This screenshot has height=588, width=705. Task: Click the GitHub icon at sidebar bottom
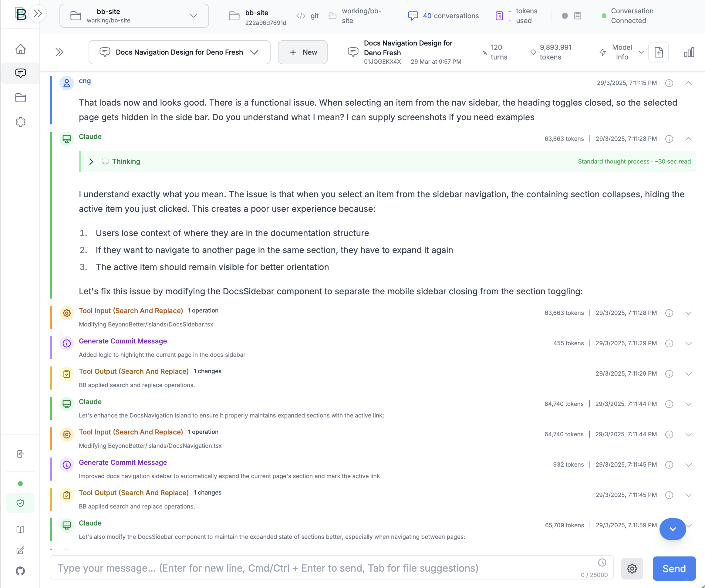[x=20, y=571]
